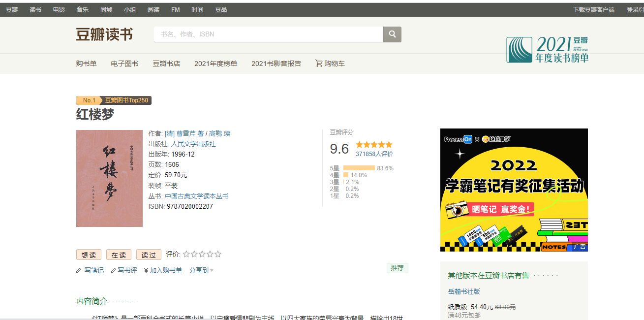Expand the 分享到 dropdown
Image resolution: width=644 pixels, height=320 pixels.
[x=201, y=270]
